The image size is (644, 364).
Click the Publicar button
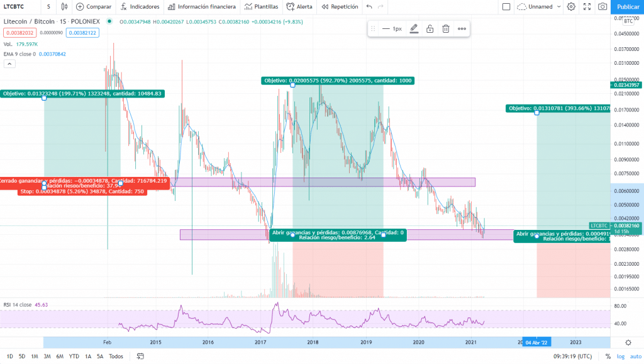pos(628,6)
